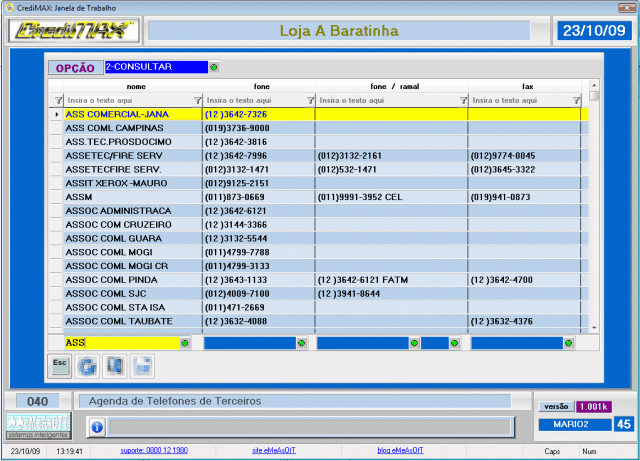Screen dimensions: 640x461
Task: Open the OPÇÃO 2-CONSULTAR dropdown
Action: 214,67
